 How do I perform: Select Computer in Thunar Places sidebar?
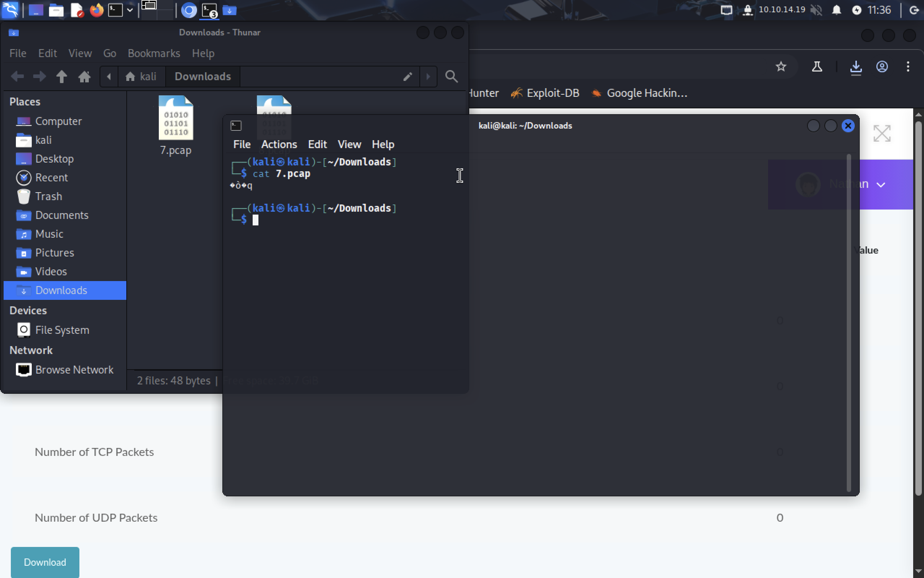coord(65,121)
